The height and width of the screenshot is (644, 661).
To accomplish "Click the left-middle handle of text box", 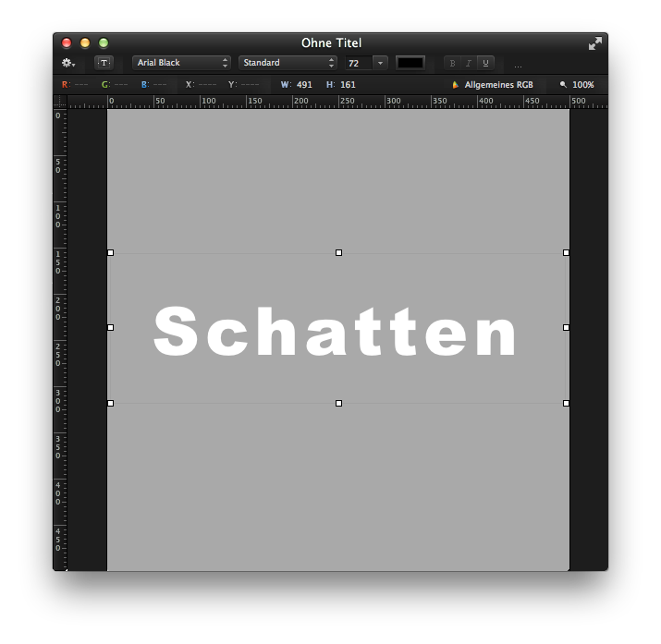I will pyautogui.click(x=111, y=327).
